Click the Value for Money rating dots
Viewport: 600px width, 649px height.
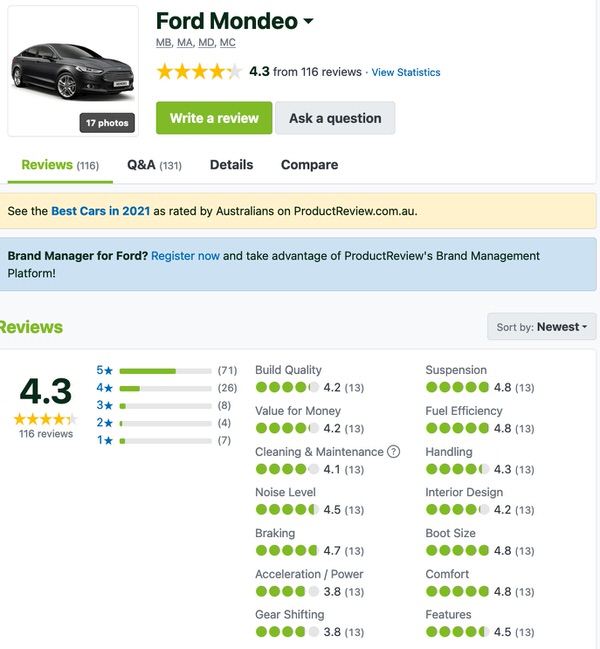(x=287, y=428)
